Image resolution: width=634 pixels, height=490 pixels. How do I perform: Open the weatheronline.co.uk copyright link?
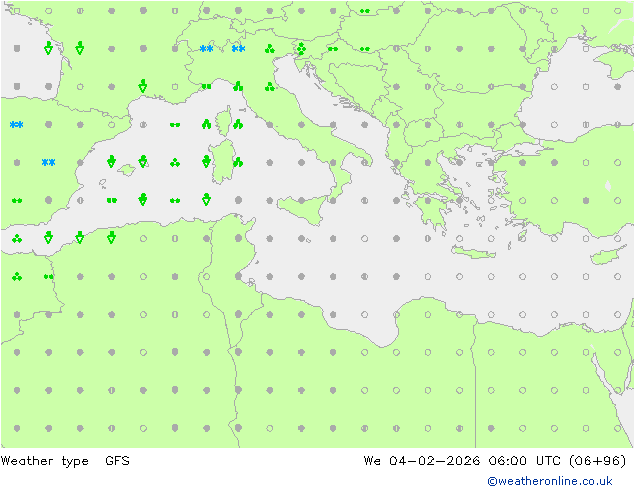coord(550,481)
